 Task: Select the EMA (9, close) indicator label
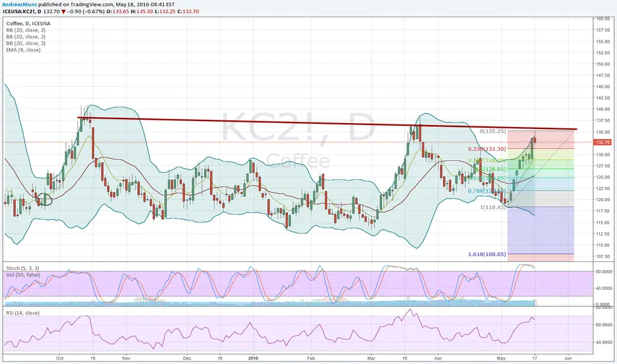(x=23, y=50)
